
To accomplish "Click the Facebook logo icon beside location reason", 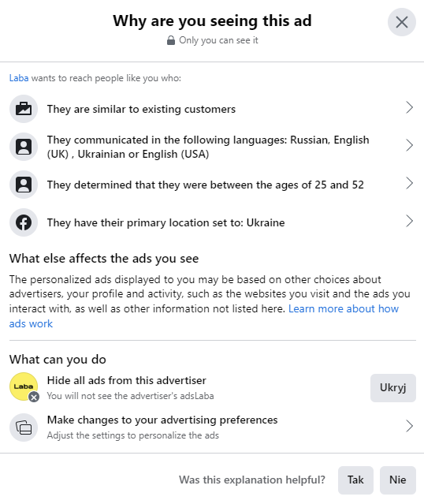I will pyautogui.click(x=24, y=222).
